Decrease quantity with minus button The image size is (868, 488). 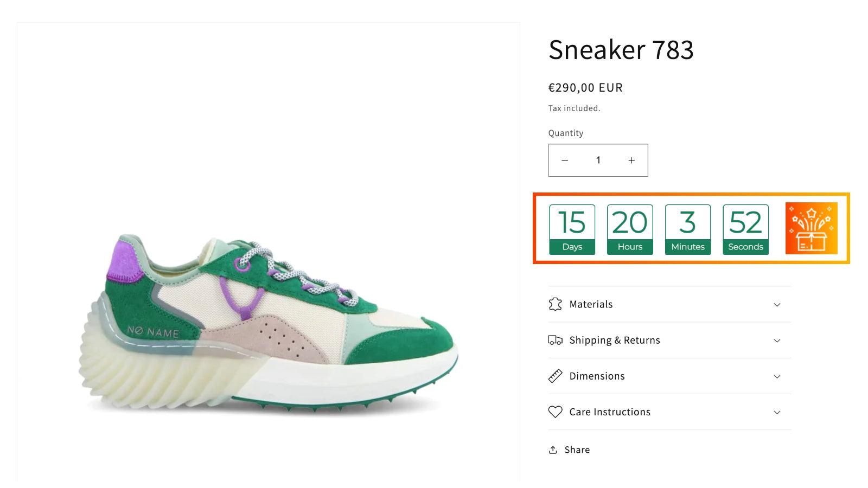(x=565, y=160)
